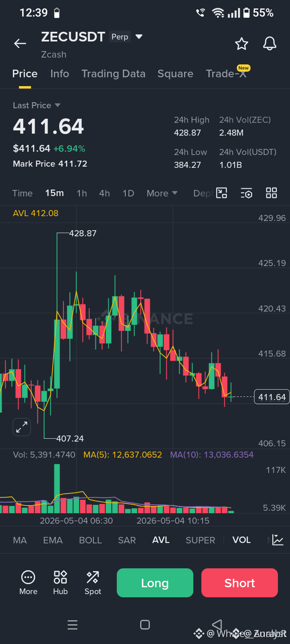The height and width of the screenshot is (644, 290).
Task: Tap the red Short button
Action: [x=240, y=583]
